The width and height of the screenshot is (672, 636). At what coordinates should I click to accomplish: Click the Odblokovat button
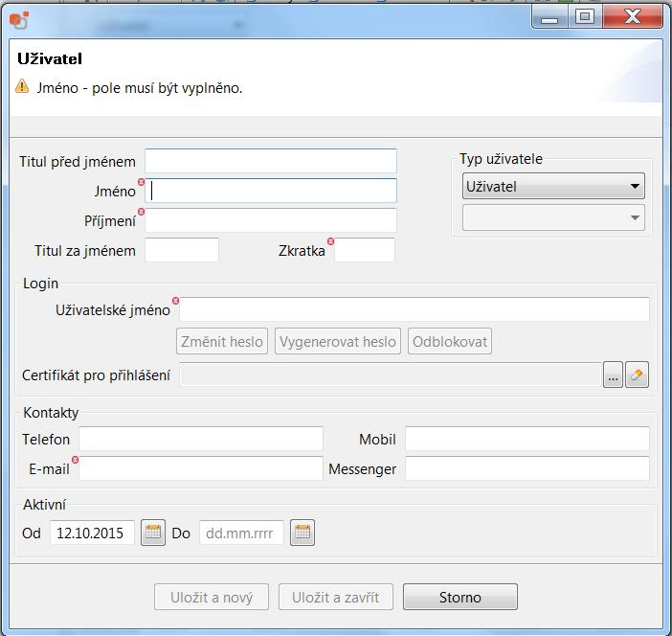pyautogui.click(x=450, y=341)
